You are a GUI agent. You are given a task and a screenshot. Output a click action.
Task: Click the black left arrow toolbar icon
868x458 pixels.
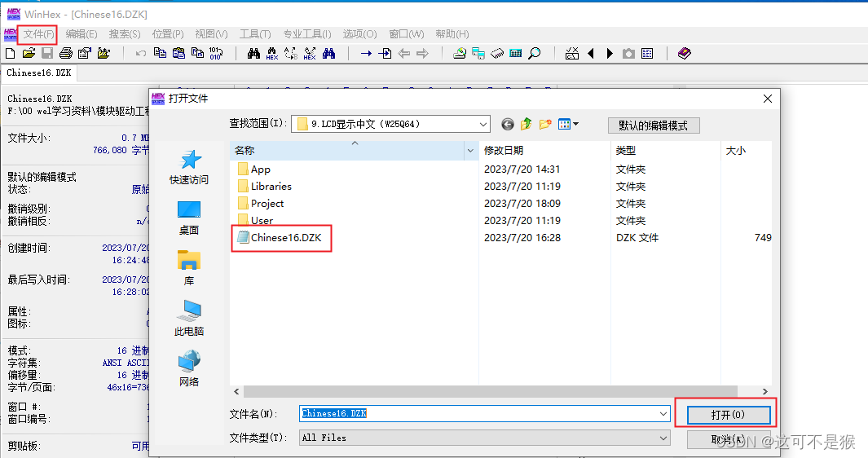591,53
